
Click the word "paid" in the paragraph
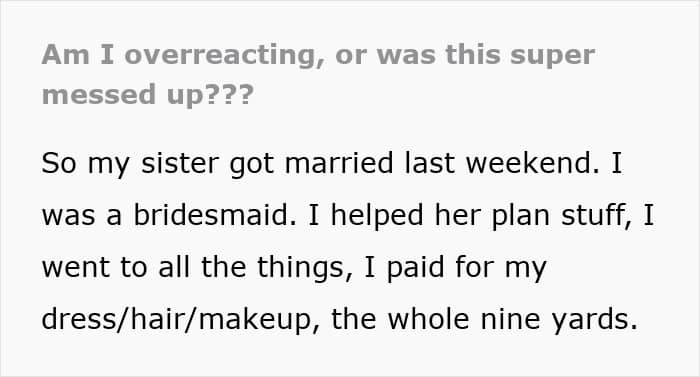pyautogui.click(x=416, y=267)
